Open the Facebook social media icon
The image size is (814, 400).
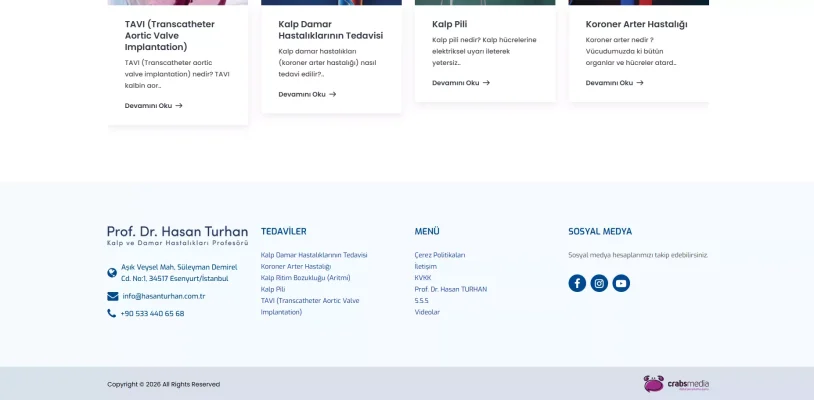click(577, 283)
